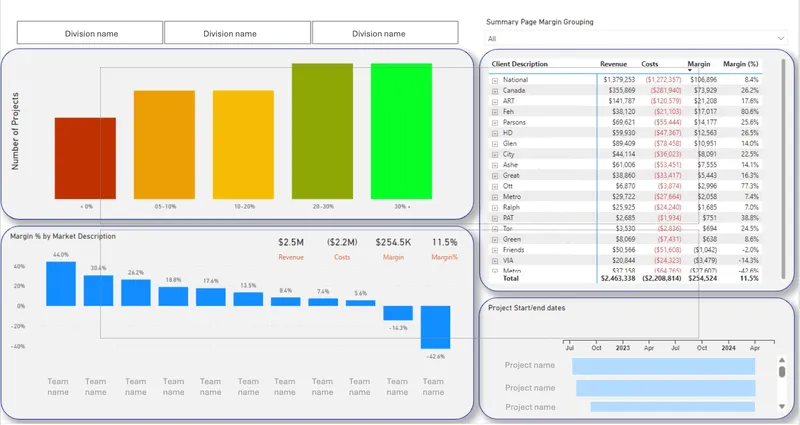800x425 pixels.
Task: Select the 30.4% market margin bar
Action: (x=98, y=291)
